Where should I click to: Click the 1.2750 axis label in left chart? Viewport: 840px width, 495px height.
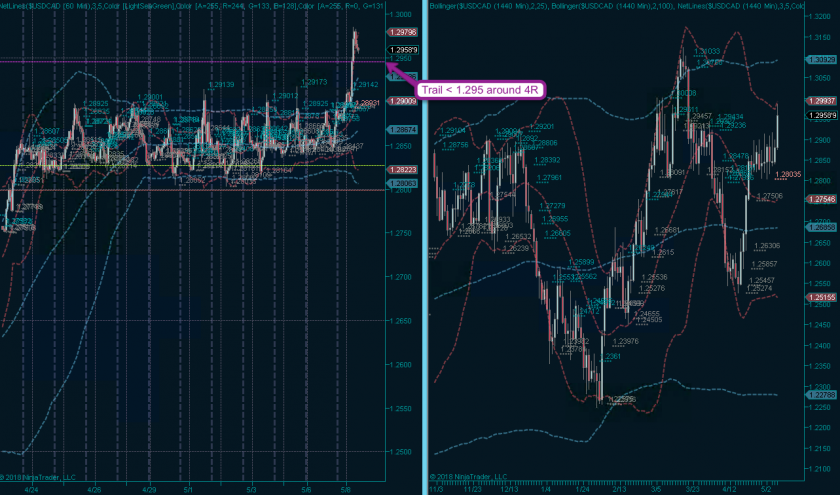click(401, 233)
